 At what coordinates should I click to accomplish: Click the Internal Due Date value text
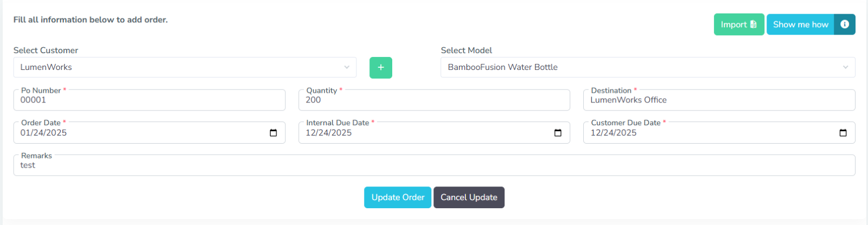329,133
